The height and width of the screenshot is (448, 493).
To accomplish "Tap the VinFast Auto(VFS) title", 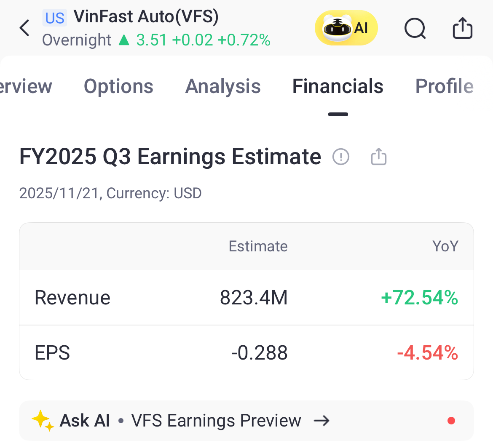I will click(x=146, y=17).
